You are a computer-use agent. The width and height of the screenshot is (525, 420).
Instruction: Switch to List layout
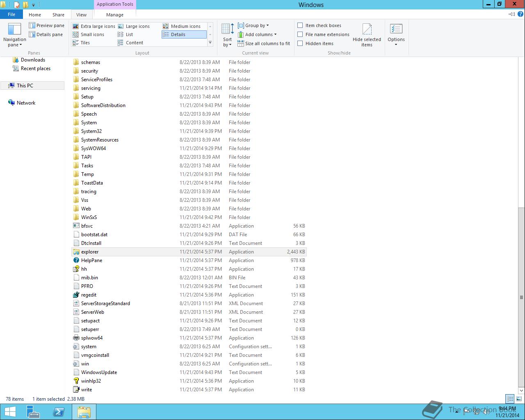125,34
